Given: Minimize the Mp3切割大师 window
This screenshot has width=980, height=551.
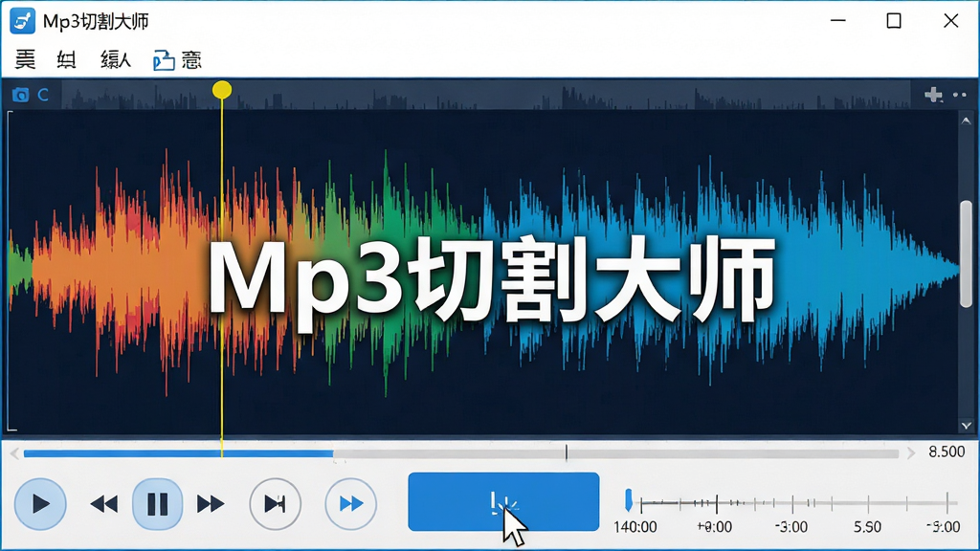Looking at the screenshot, I should [838, 21].
